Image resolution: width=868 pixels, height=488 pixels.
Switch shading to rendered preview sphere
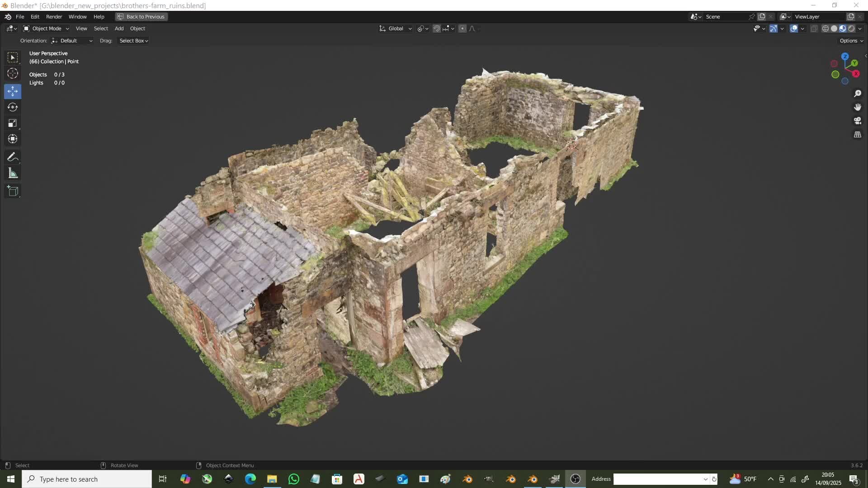(852, 28)
